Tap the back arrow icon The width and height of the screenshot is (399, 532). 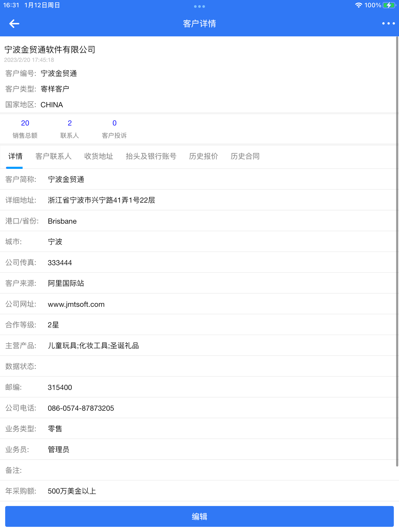pos(14,24)
